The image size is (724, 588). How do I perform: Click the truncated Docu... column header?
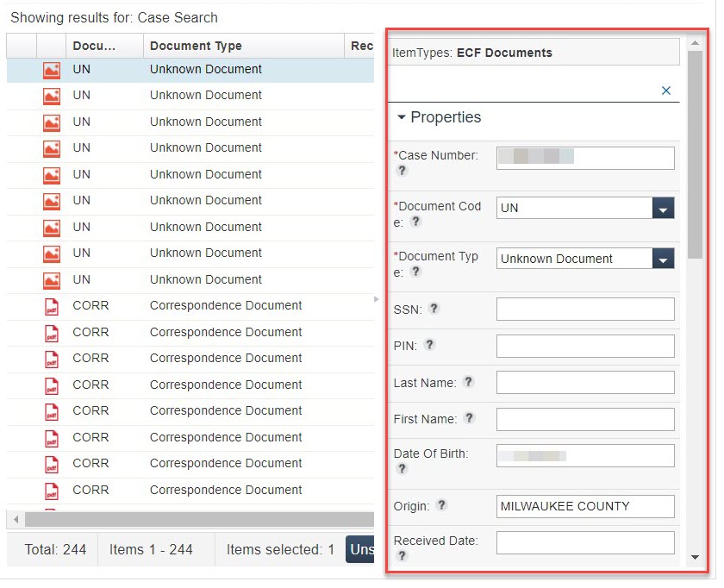94,46
